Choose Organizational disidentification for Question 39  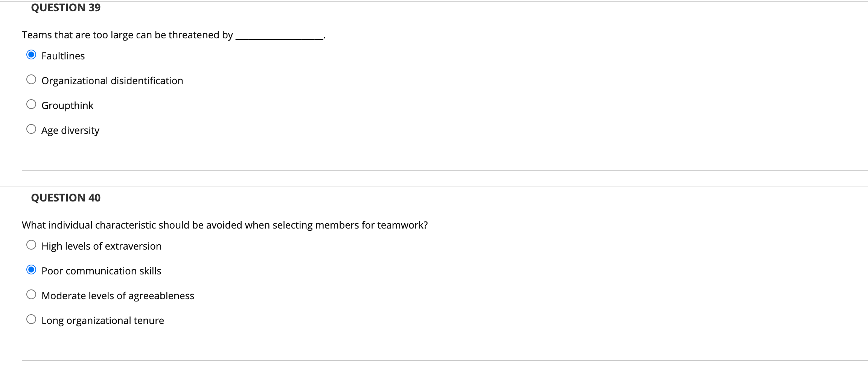[x=32, y=79]
